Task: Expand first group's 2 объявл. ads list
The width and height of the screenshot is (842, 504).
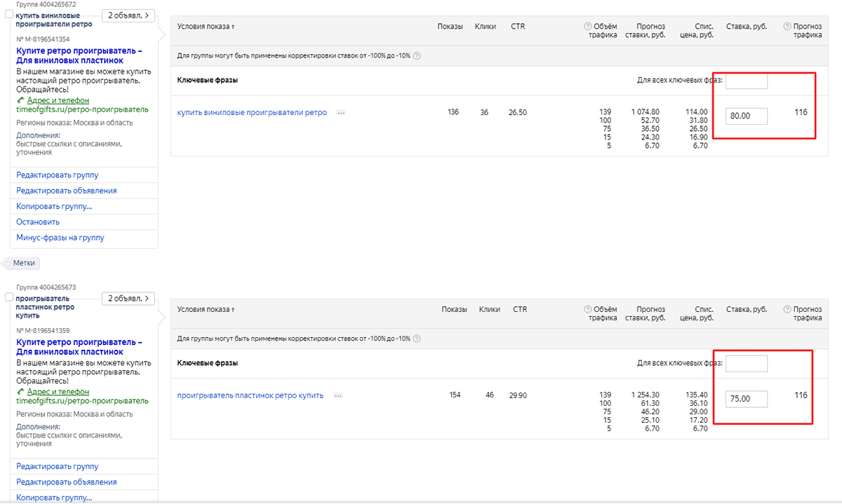Action: click(128, 15)
